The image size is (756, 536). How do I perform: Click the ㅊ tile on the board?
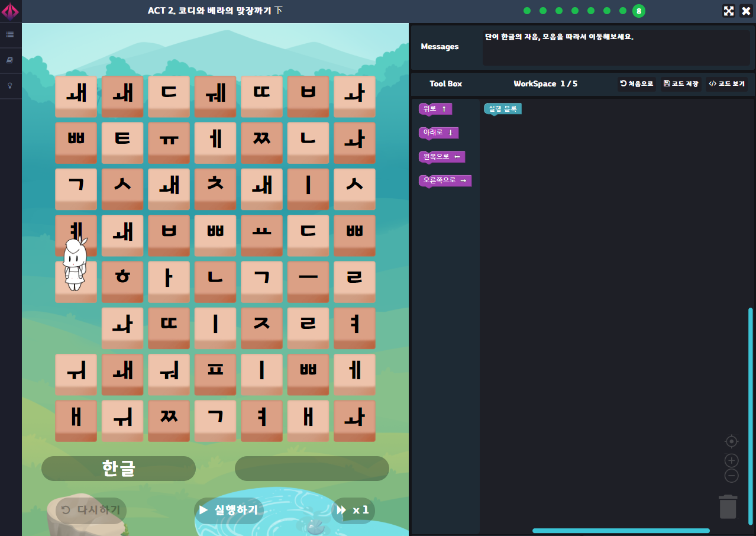[215, 189]
